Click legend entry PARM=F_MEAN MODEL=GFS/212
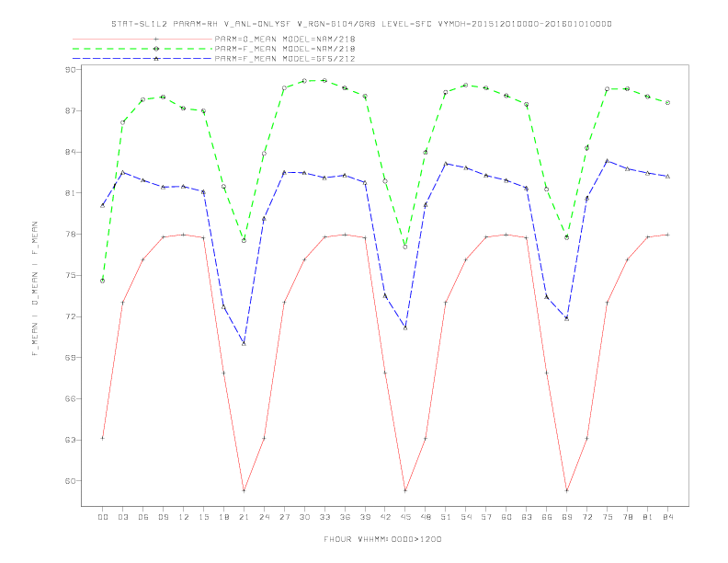The image size is (728, 563). (x=285, y=59)
